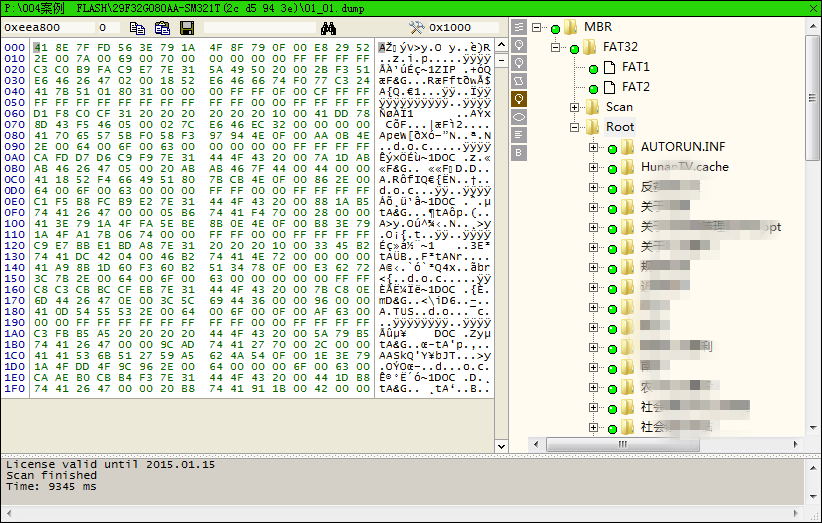Click the offset field showing 0xeea800
Screen dimensions: 822x523
coord(48,27)
